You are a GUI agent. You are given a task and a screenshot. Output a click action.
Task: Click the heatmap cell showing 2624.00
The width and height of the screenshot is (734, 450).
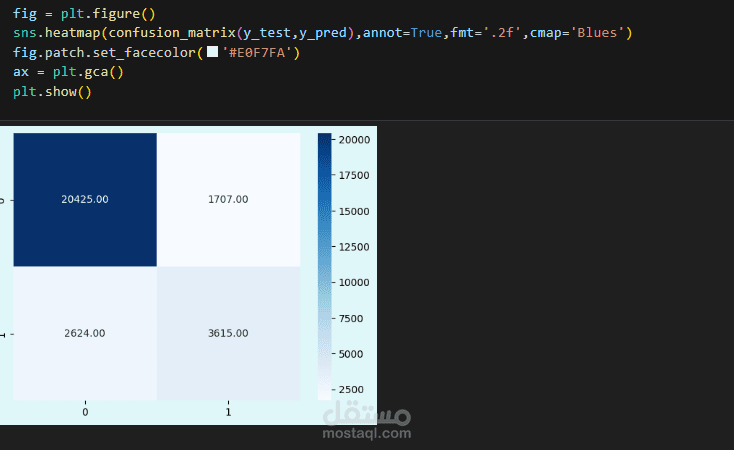tap(85, 333)
